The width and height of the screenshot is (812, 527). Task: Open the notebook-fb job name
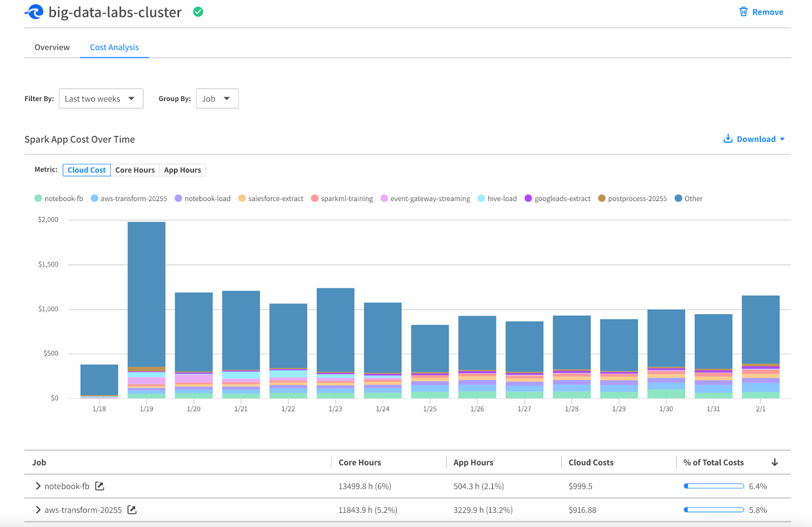pos(67,486)
